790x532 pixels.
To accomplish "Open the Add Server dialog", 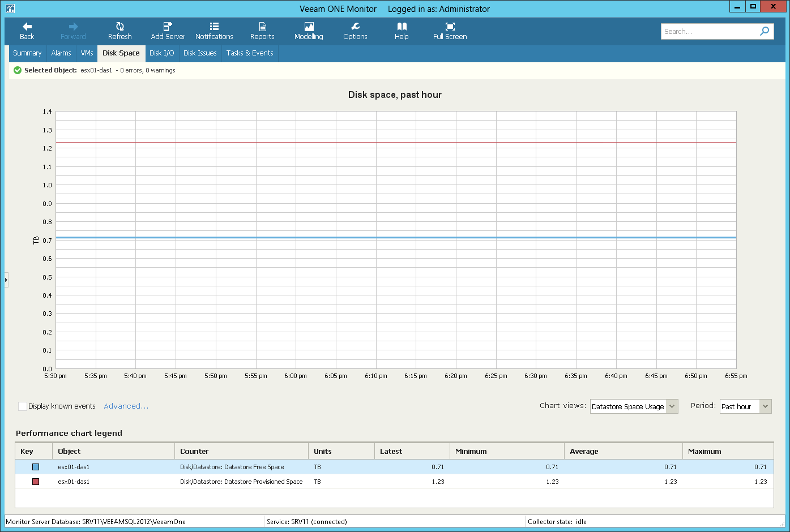I will [168, 31].
